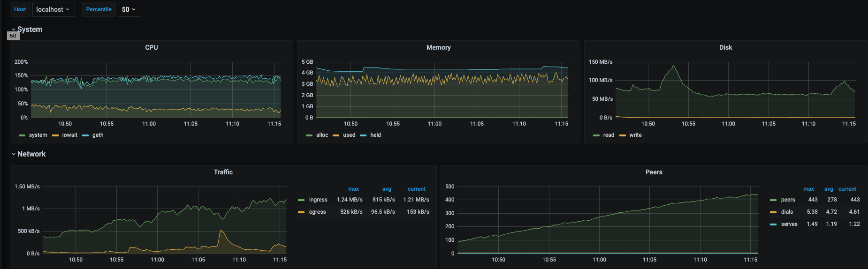Toggle the dials series in Peers legend
The width and height of the screenshot is (868, 269).
pyautogui.click(x=787, y=212)
